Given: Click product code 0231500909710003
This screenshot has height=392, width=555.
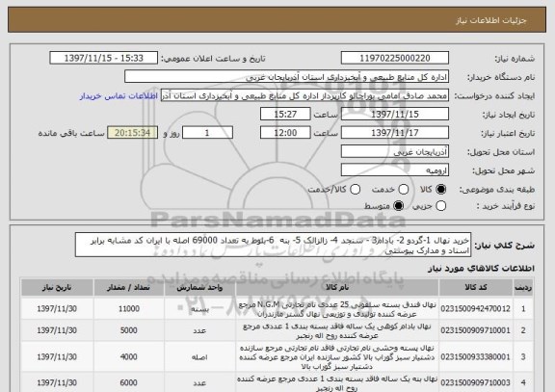Looking at the screenshot, I should tap(475, 382).
